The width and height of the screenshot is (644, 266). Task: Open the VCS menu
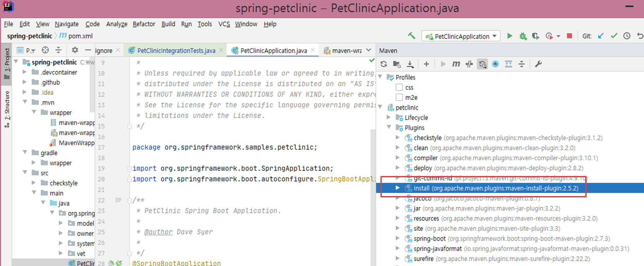(224, 24)
